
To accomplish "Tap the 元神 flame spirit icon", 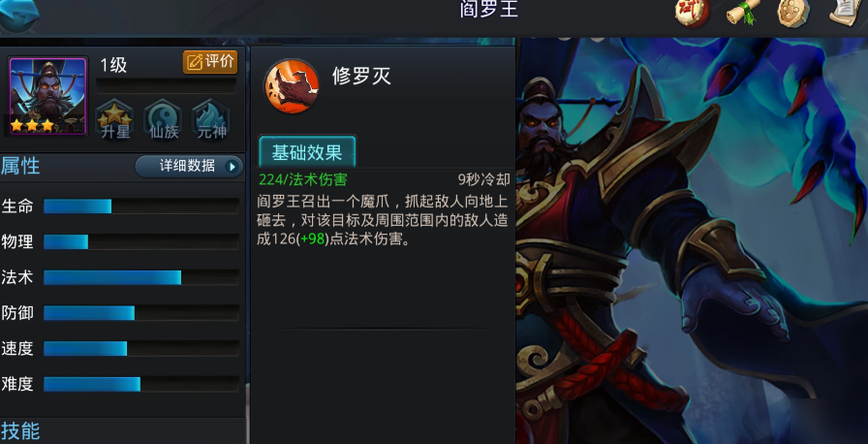I will (x=211, y=119).
